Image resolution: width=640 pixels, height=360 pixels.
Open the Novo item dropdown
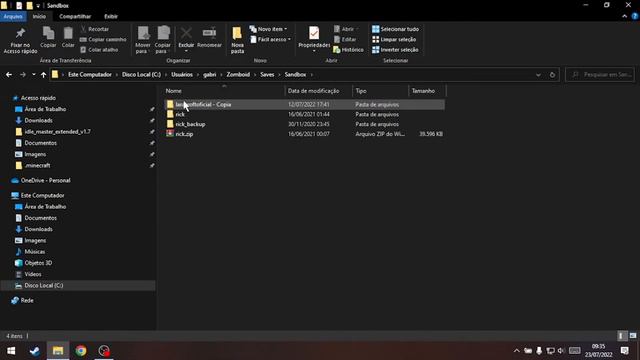(269, 29)
